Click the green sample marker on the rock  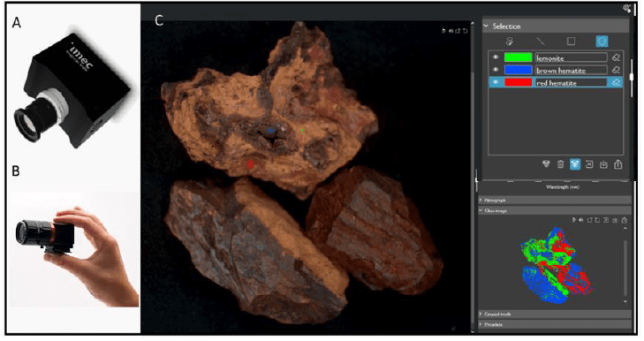pos(302,131)
